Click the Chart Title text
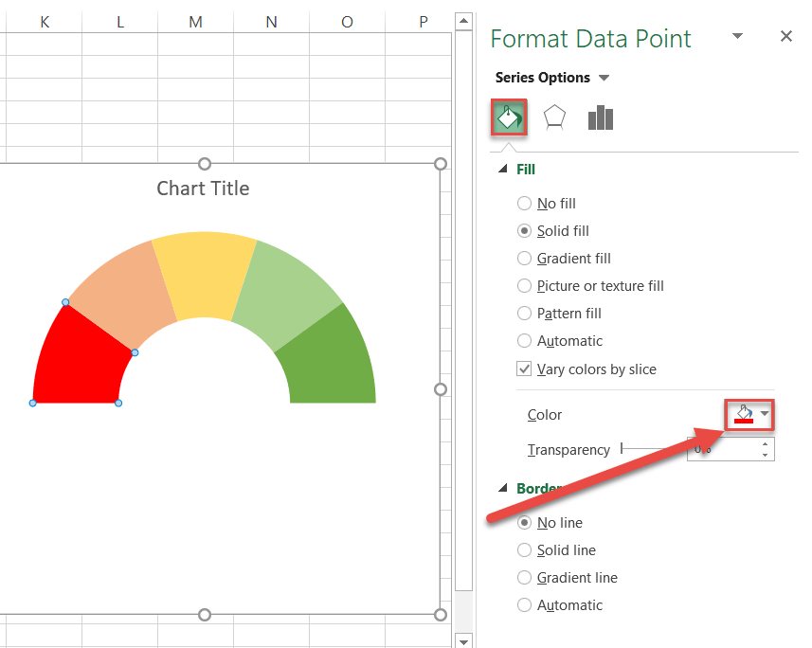 203,189
